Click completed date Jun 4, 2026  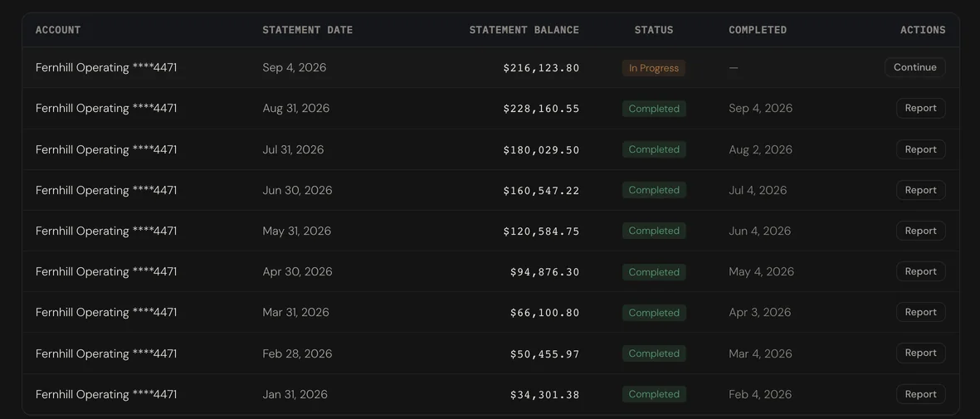tap(760, 231)
